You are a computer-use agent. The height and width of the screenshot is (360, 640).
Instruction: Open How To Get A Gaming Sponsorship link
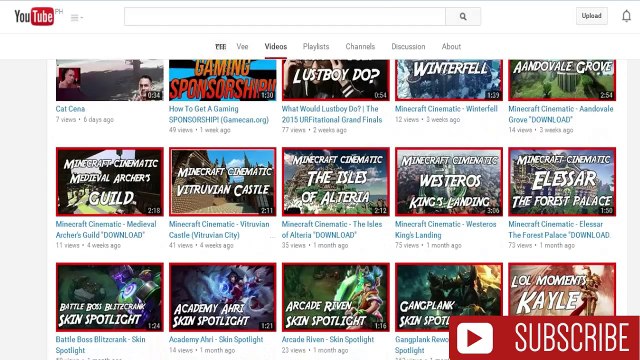219,114
